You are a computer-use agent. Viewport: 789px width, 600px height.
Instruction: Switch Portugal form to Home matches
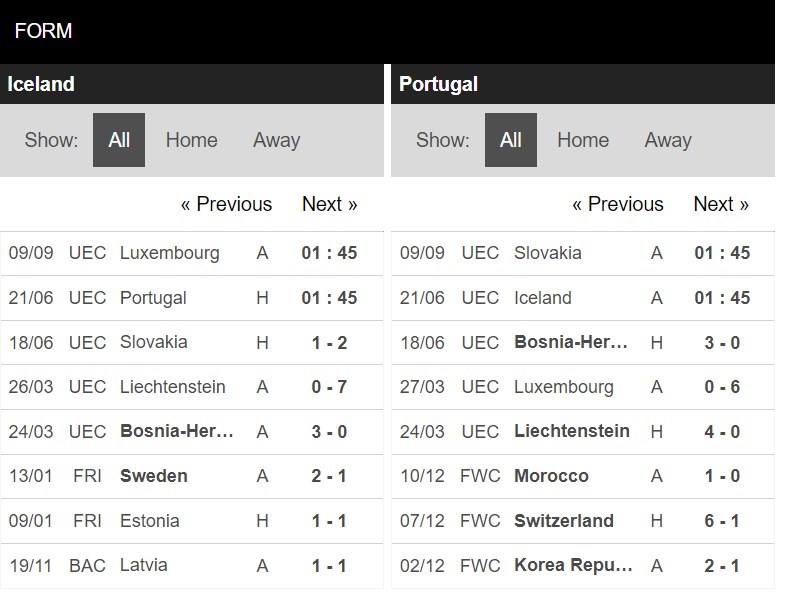coord(583,140)
